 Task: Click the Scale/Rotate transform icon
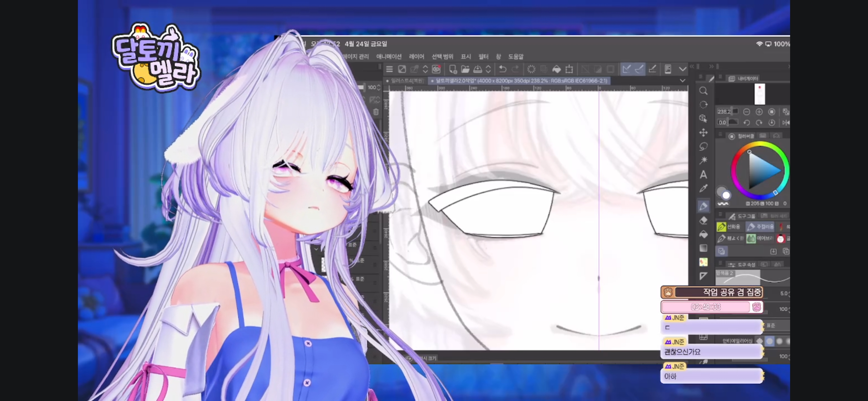pyautogui.click(x=569, y=69)
